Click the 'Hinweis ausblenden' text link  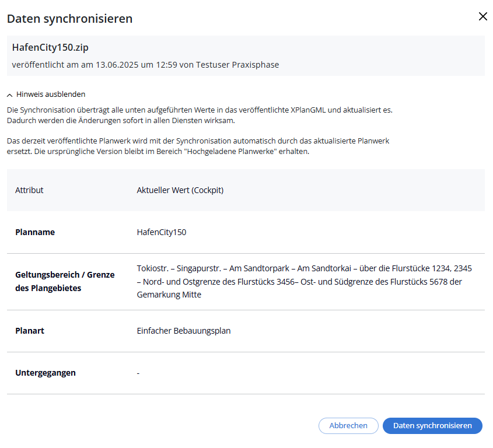[51, 94]
